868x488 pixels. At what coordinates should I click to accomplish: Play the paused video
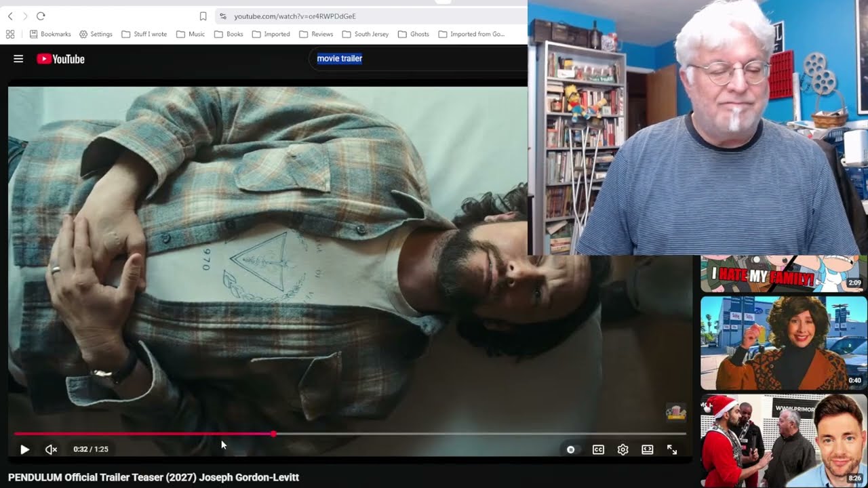pos(24,449)
